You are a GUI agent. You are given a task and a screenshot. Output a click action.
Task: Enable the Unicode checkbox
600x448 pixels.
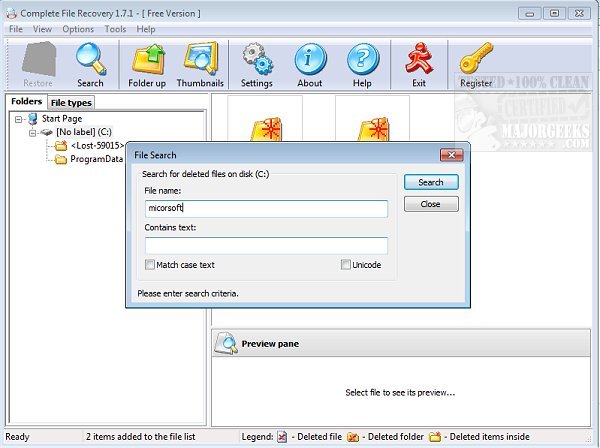coord(346,265)
